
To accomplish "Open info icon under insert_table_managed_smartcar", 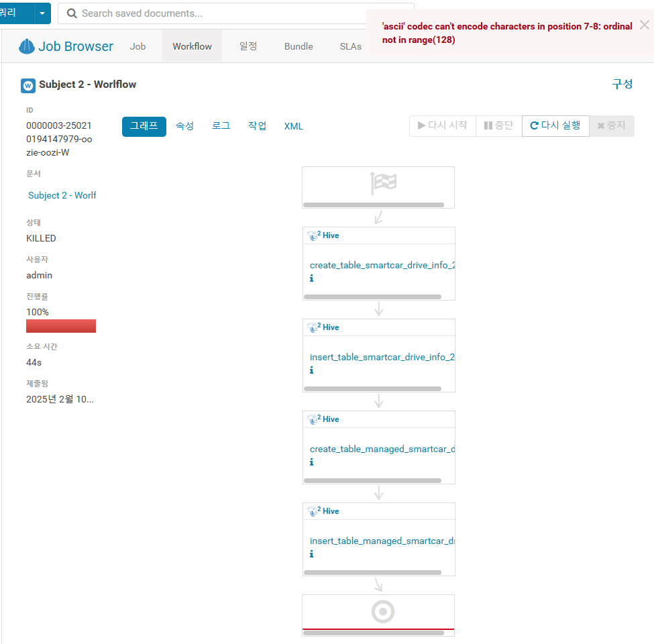I will point(311,554).
